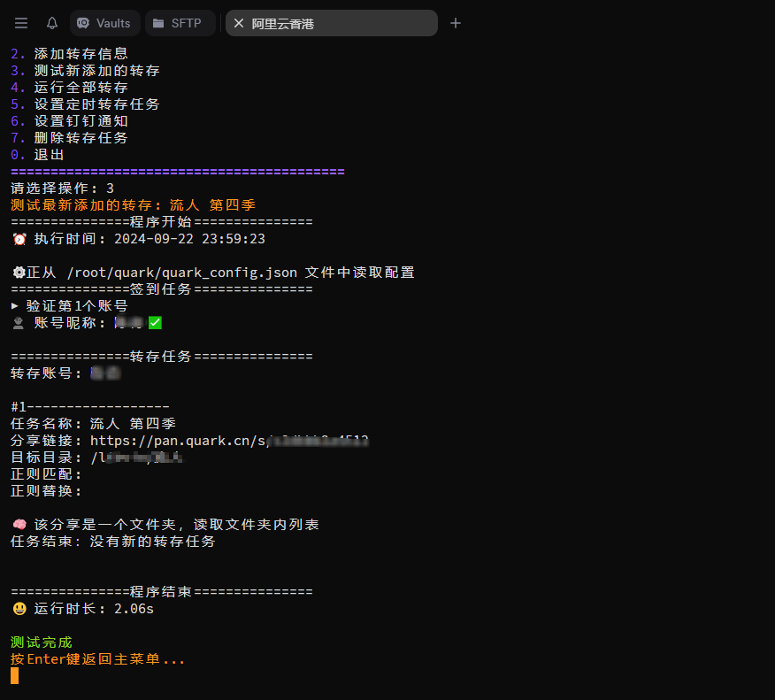This screenshot has height=700, width=775.
Task: Click the '#1' task divider line
Action: 90,406
